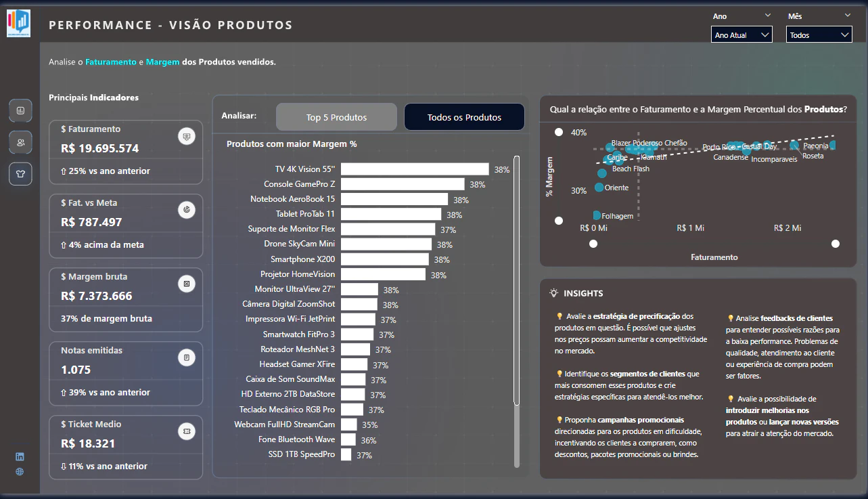Screen dimensions: 868x499
Task: Select the Notebook AeroBook 15 bar
Action: [394, 199]
